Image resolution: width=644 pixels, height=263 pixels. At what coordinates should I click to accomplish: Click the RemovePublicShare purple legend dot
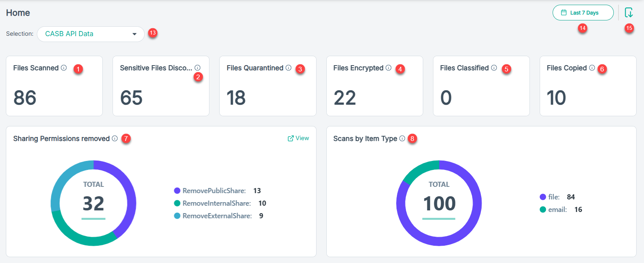[177, 191]
